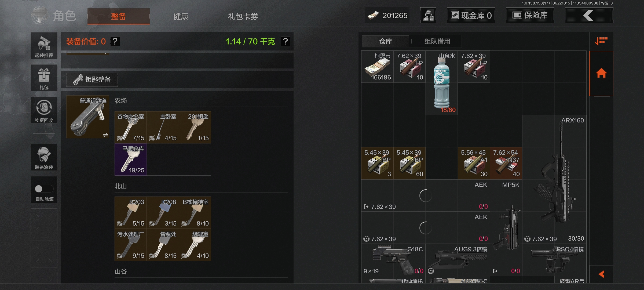Open the 起装推荐 loadout recommendation icon
This screenshot has height=290, width=644.
pos(44,46)
